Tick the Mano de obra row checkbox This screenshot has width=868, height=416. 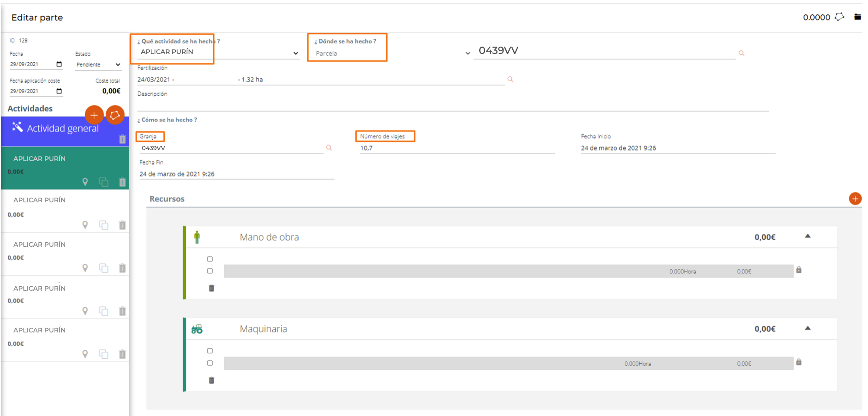coord(210,271)
